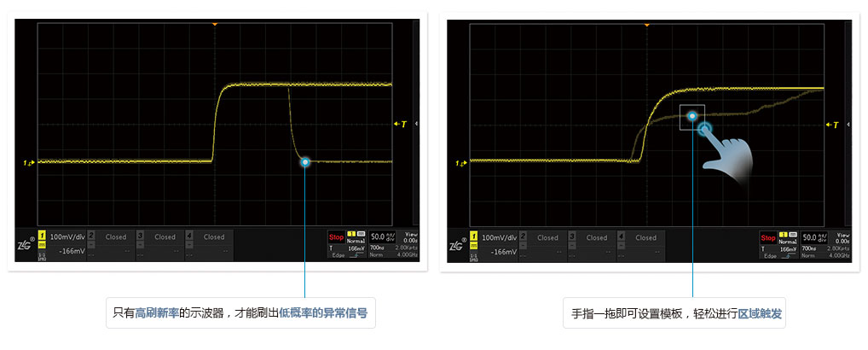
Task: Select 100mV/div vertical scale on right scope
Action: pos(499,237)
